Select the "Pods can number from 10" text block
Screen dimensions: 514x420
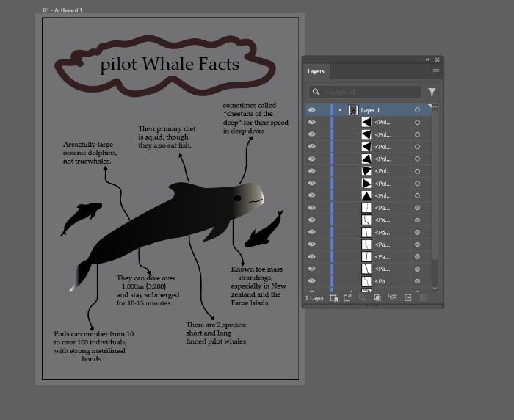94,347
